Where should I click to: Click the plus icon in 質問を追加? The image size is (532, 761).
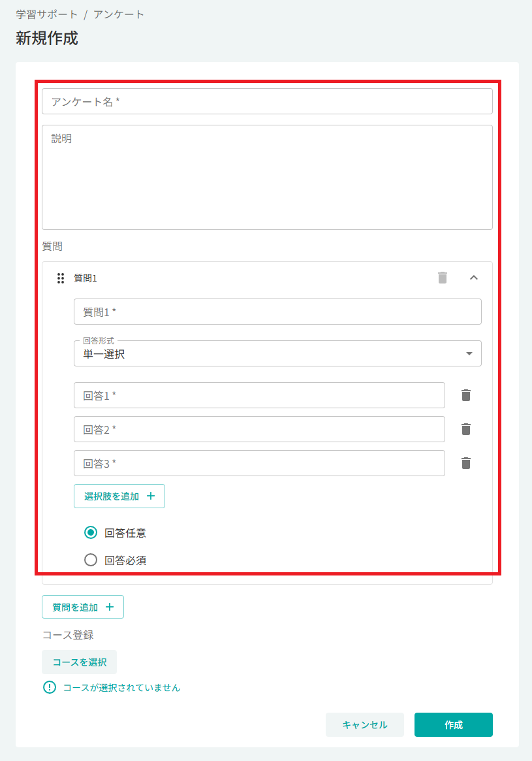point(110,607)
